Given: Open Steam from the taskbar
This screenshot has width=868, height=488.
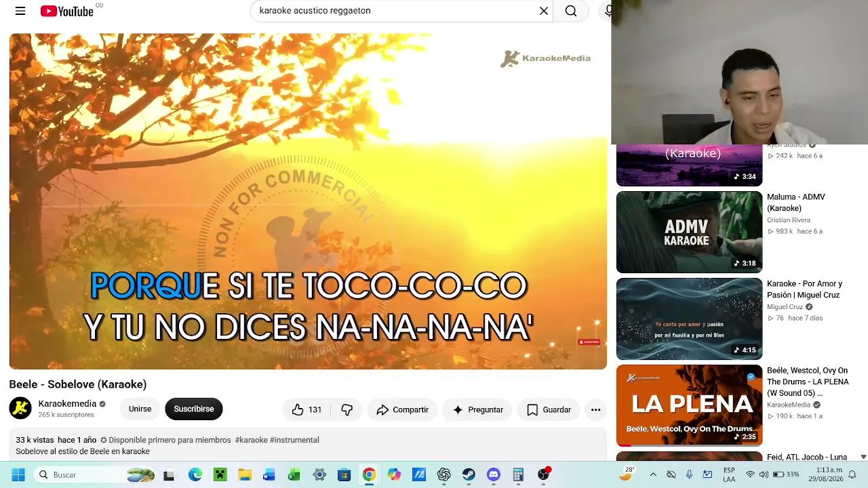Looking at the screenshot, I should click(x=469, y=475).
